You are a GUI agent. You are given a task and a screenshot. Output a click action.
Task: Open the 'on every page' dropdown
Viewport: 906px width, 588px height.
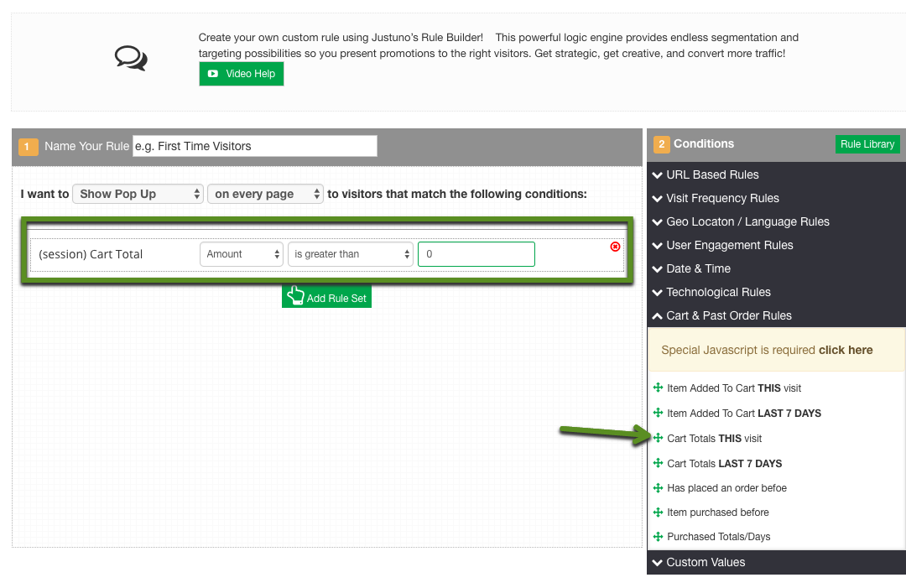point(265,194)
